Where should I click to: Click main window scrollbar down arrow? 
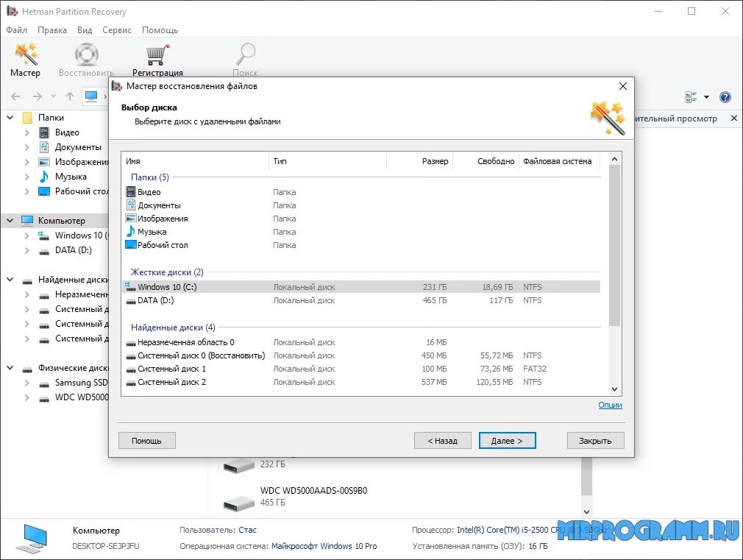[586, 512]
